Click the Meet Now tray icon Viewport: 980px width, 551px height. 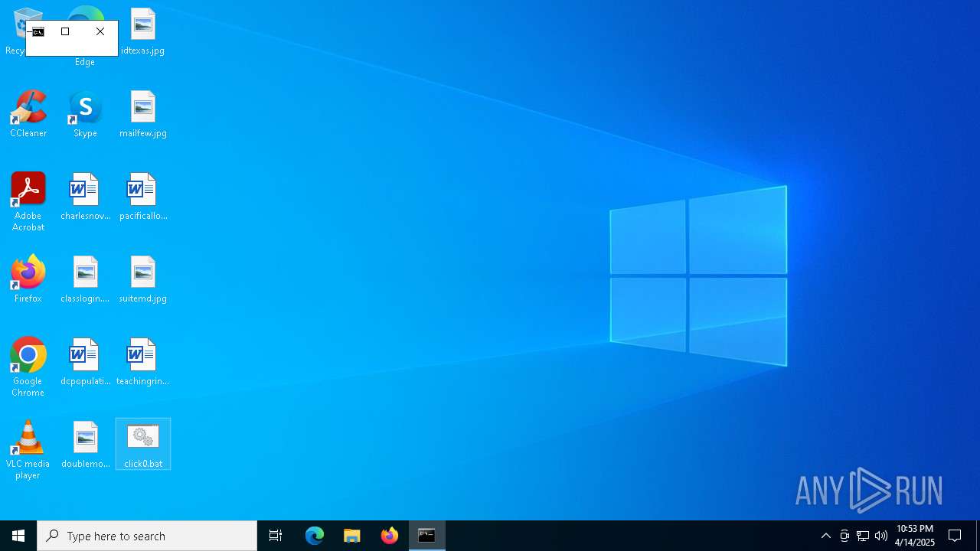coord(844,536)
